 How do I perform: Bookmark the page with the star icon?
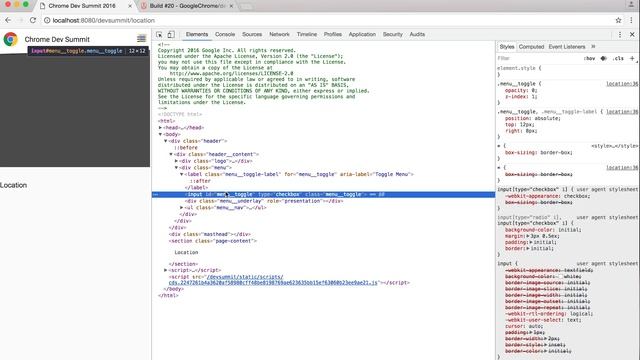pyautogui.click(x=618, y=20)
